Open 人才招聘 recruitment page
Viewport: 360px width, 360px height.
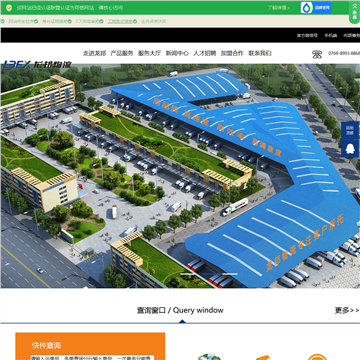(x=205, y=53)
